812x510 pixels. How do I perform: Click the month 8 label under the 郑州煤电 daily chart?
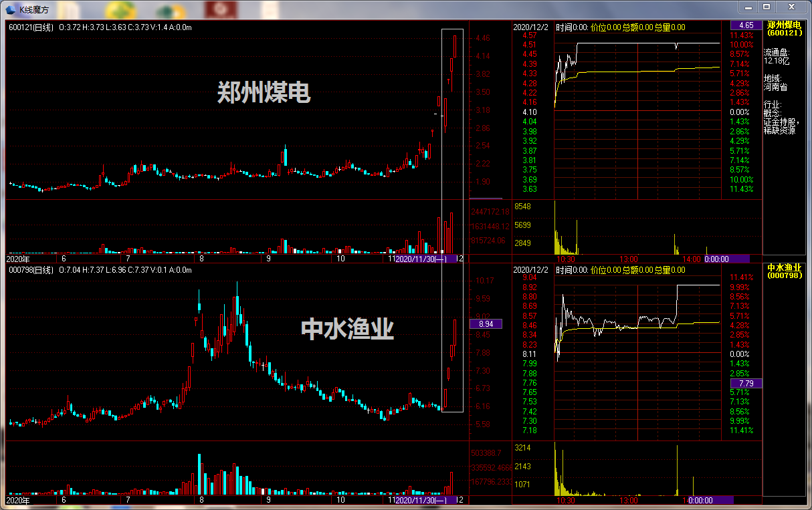tap(201, 258)
